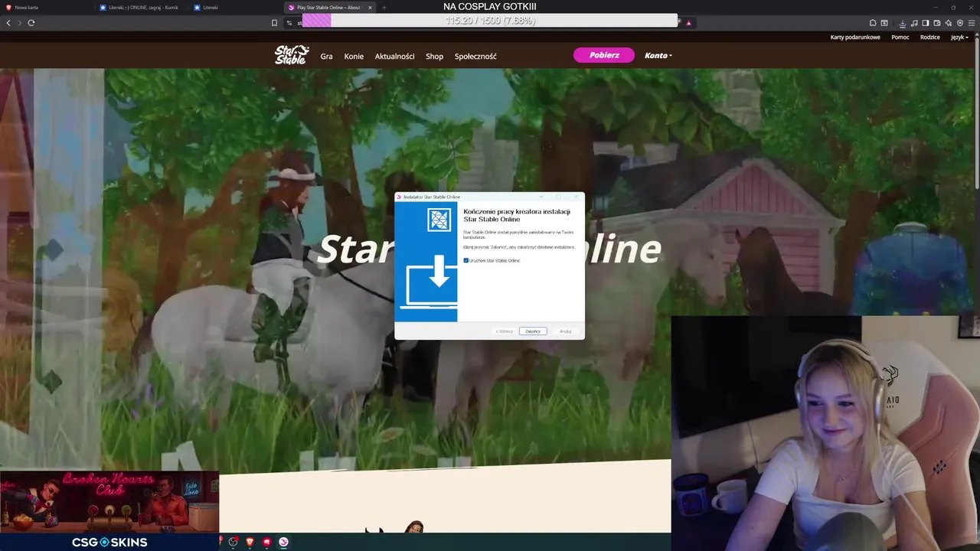980x551 pixels.
Task: Open the Shop menu item
Action: (x=434, y=56)
